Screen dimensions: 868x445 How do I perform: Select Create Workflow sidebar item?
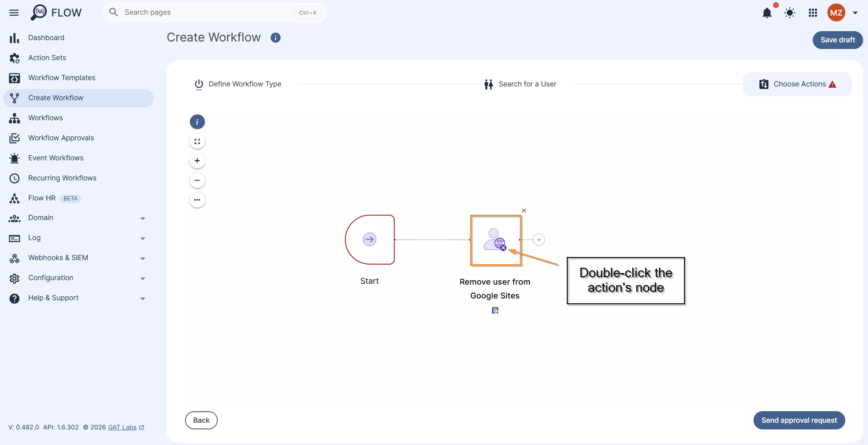click(x=78, y=98)
